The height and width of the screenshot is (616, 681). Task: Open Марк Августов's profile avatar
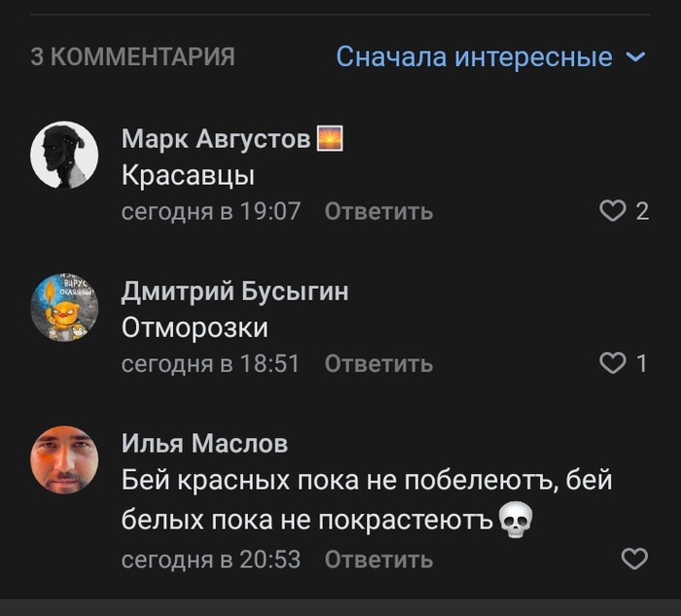64,155
